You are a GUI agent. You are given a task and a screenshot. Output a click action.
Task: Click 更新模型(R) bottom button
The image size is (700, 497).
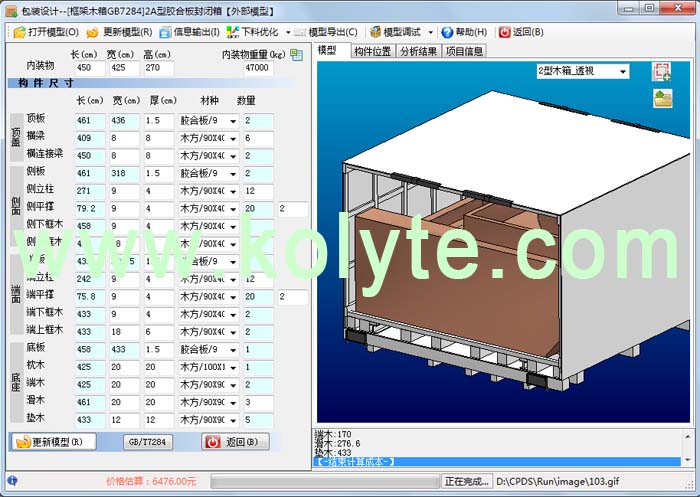[x=53, y=442]
